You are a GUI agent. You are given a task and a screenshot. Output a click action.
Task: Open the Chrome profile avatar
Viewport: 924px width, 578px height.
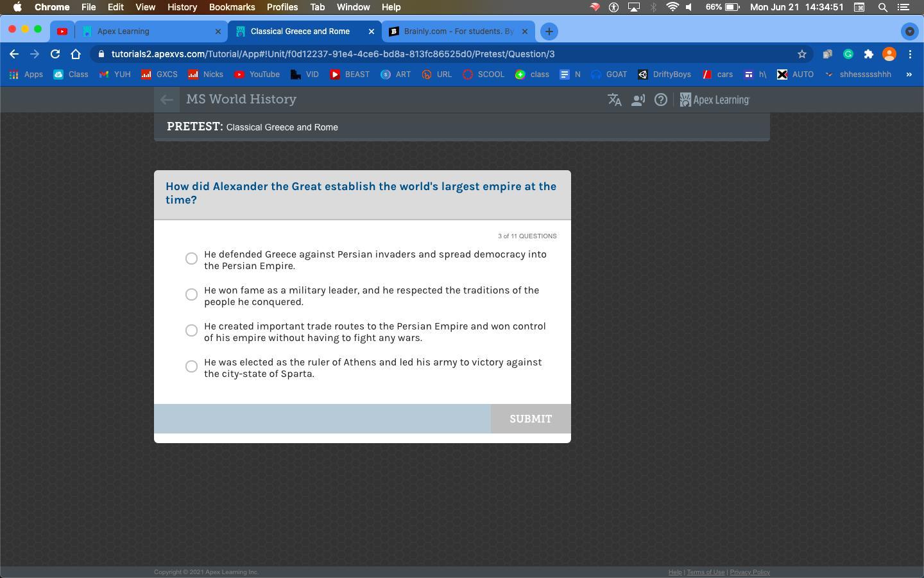click(889, 54)
